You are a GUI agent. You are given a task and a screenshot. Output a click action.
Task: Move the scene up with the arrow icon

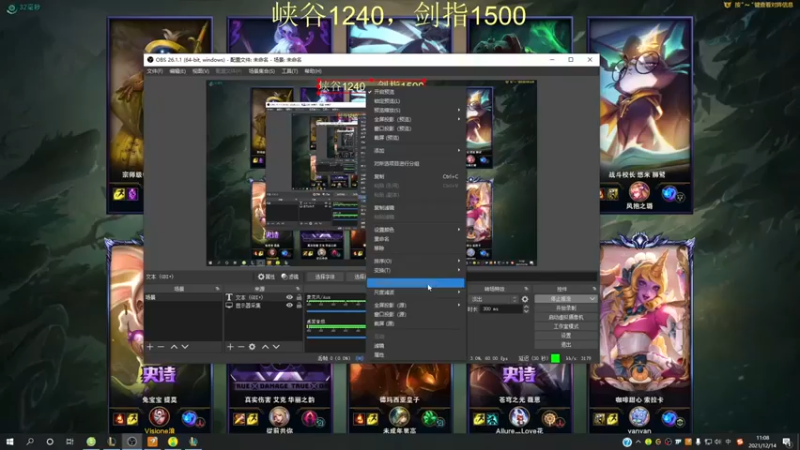coord(174,347)
